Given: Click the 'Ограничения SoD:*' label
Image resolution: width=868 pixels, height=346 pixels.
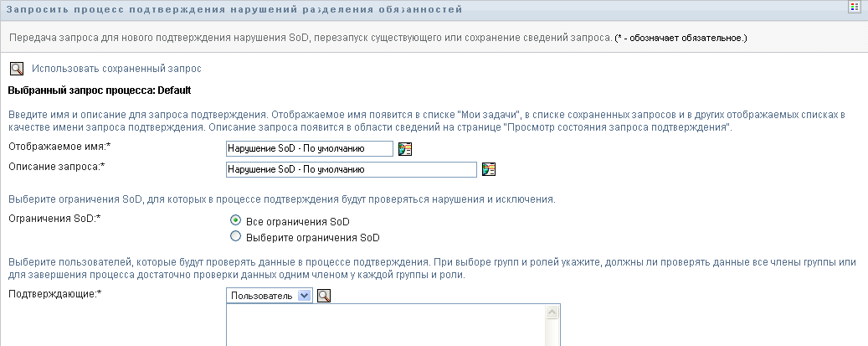Looking at the screenshot, I should tap(54, 219).
